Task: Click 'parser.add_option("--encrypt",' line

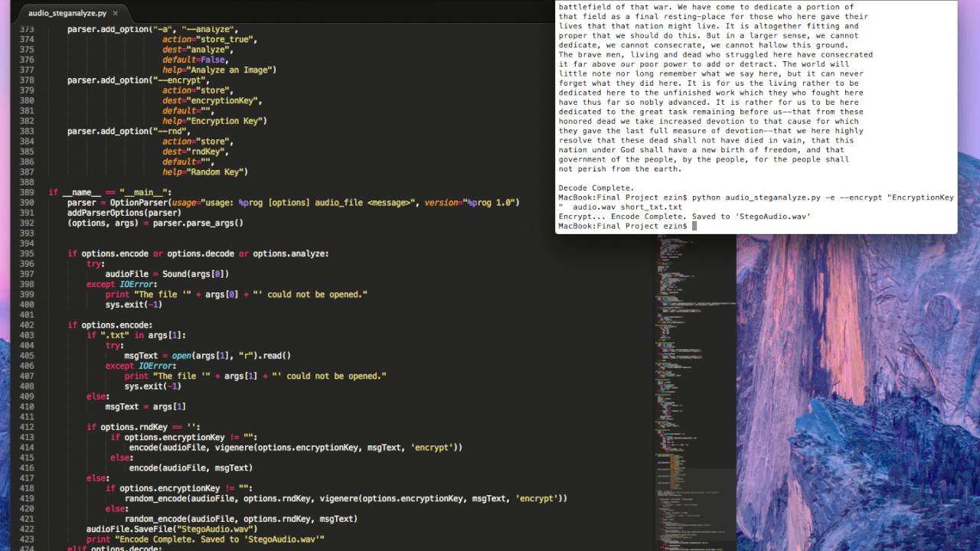Action: [139, 80]
